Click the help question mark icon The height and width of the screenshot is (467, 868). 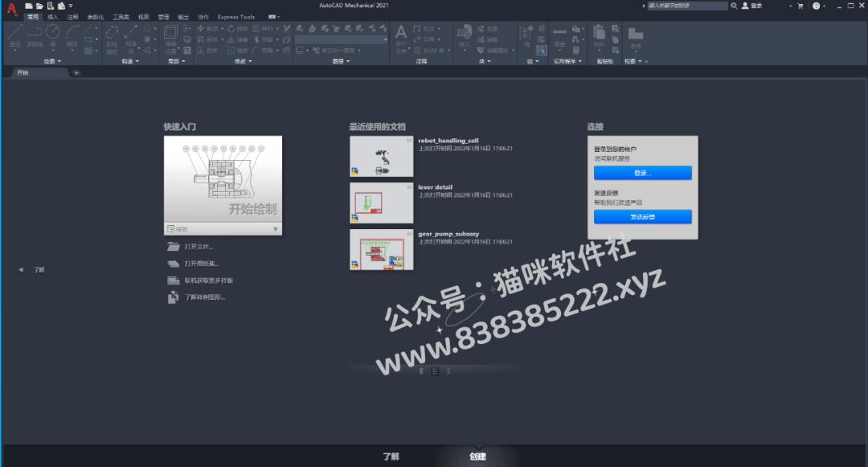point(816,6)
